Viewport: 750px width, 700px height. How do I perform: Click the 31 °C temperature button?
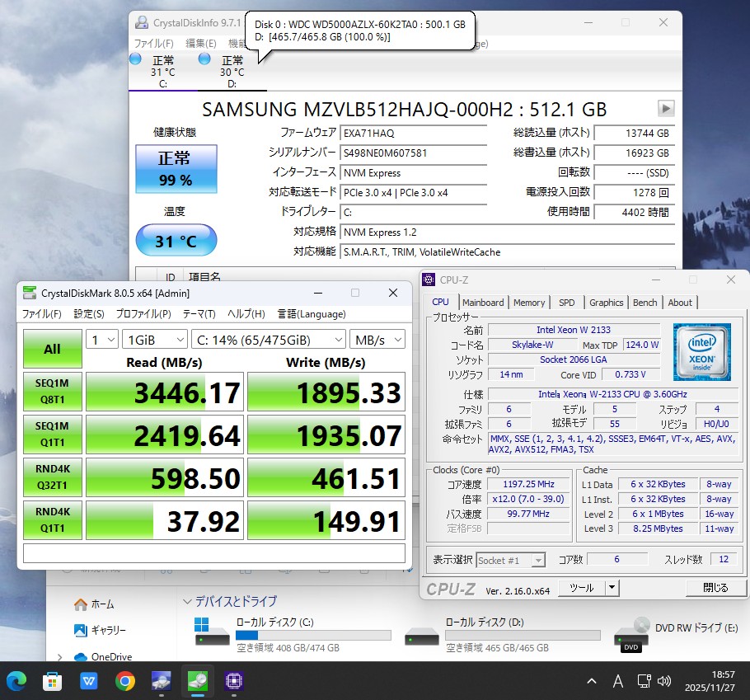[176, 240]
